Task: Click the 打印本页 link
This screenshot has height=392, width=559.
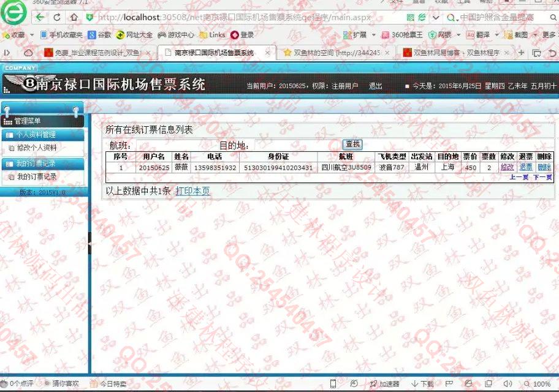Action: pos(193,191)
